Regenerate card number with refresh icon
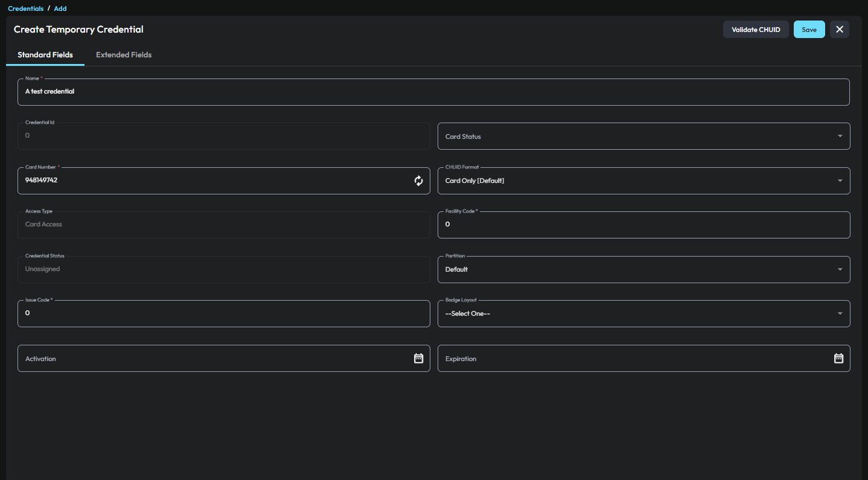Image resolution: width=868 pixels, height=480 pixels. 418,181
